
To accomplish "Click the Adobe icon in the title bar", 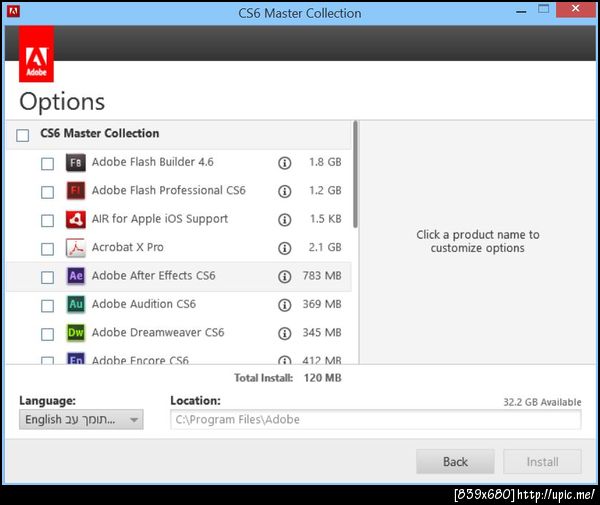I will (13, 11).
